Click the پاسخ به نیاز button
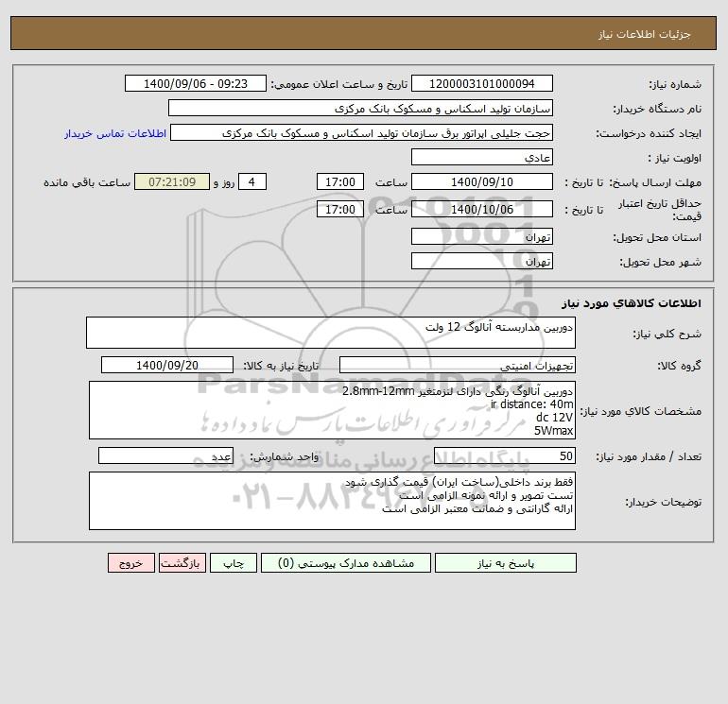Viewport: 728px width, 704px height. point(506,563)
